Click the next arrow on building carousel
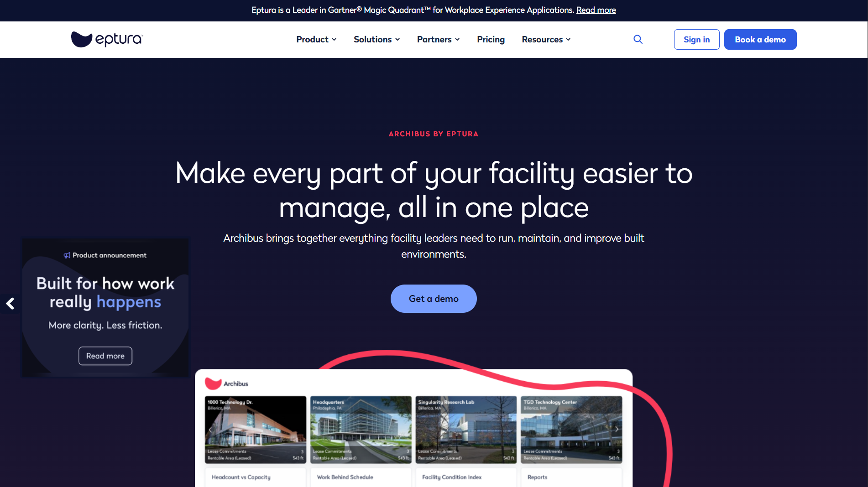Screen dimensions: 868x487 pyautogui.click(x=617, y=429)
